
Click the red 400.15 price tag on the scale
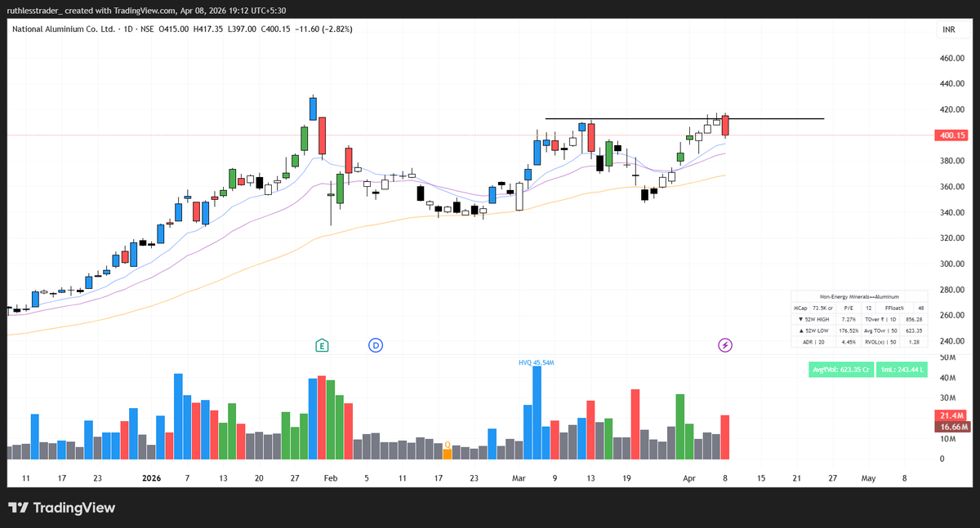[x=950, y=135]
